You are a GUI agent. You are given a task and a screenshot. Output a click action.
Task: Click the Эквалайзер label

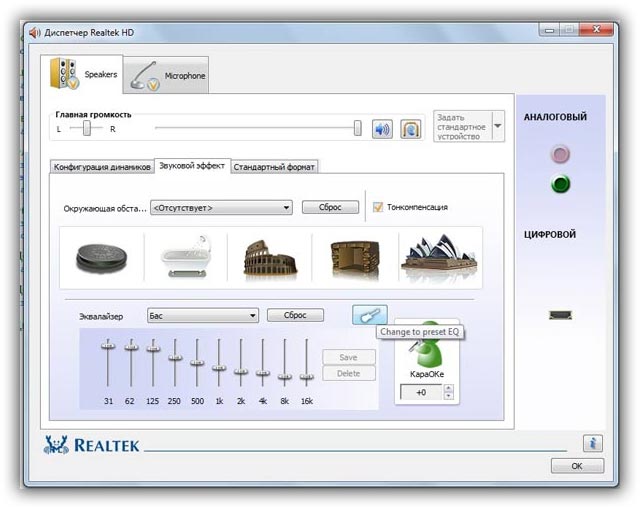point(101,316)
